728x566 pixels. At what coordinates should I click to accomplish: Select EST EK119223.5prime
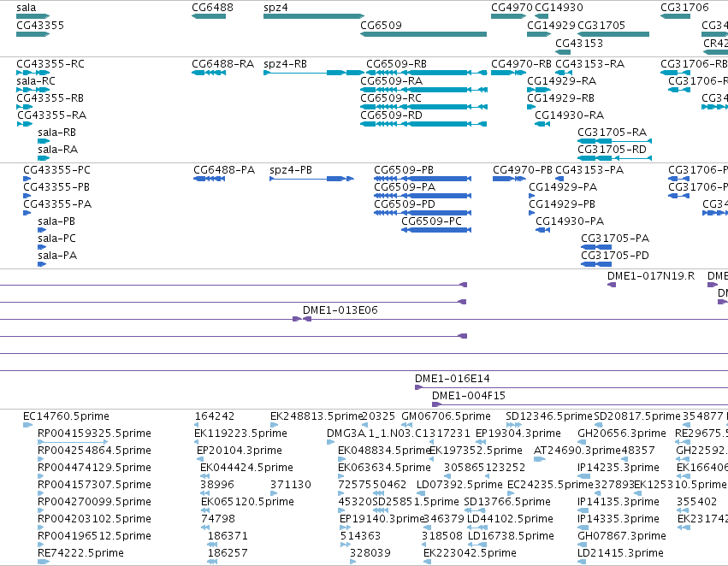[x=197, y=442]
